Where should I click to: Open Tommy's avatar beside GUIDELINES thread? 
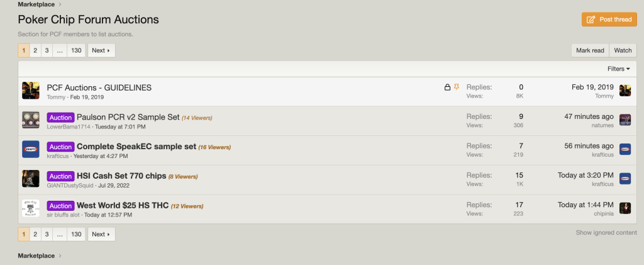[31, 91]
